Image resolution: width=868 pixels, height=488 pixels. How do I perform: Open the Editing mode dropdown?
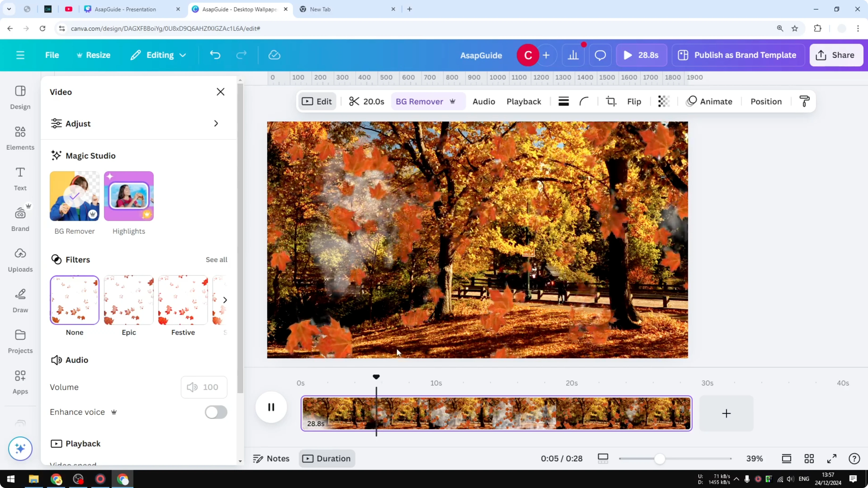point(158,55)
